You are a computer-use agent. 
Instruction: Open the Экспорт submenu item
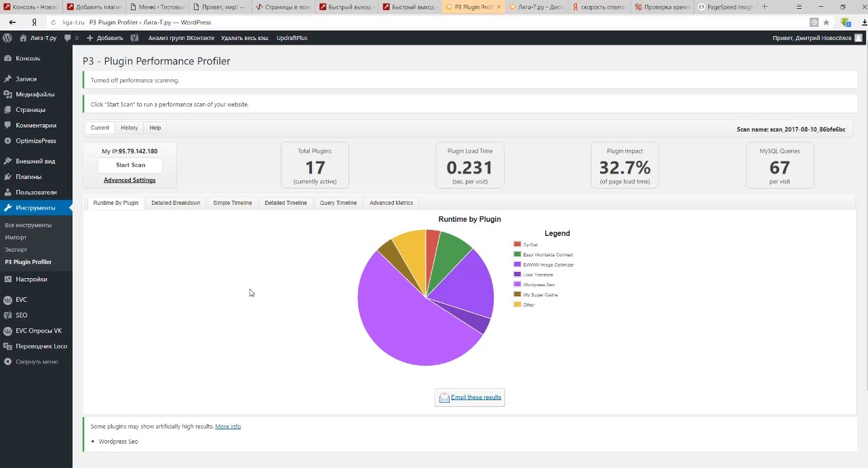[x=16, y=250]
